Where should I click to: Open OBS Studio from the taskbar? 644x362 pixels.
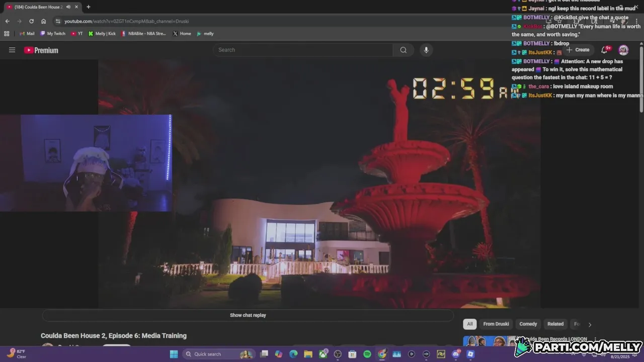[x=338, y=354]
